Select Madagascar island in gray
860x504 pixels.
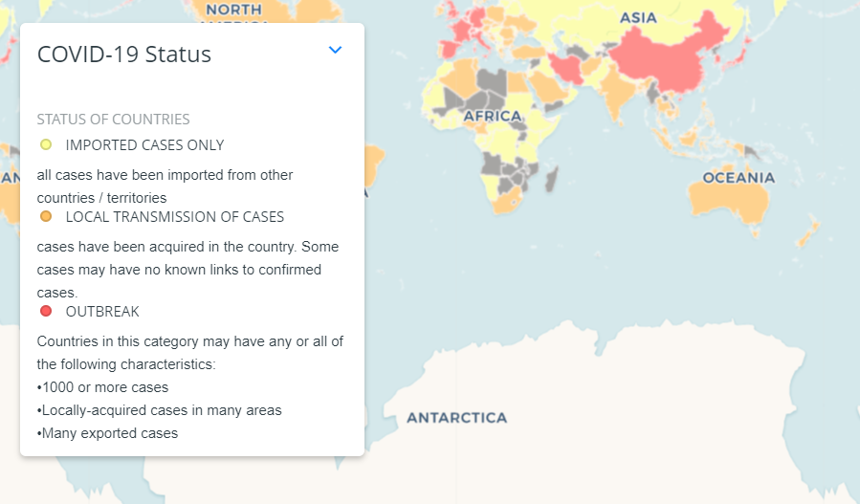click(551, 180)
